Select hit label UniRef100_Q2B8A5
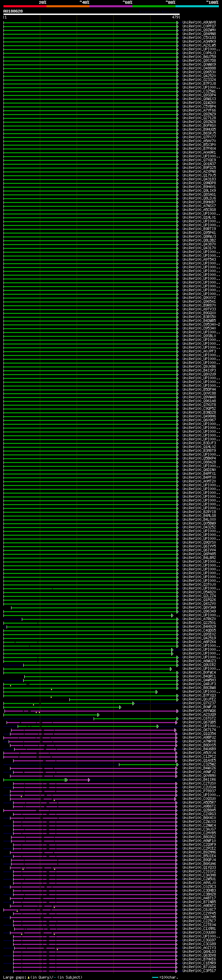222x980 pixels. click(x=199, y=810)
